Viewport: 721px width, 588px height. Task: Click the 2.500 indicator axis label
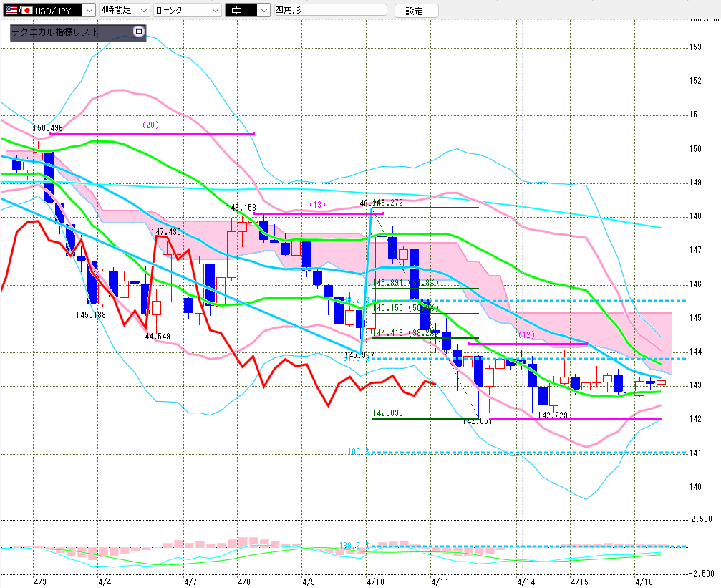pyautogui.click(x=702, y=519)
